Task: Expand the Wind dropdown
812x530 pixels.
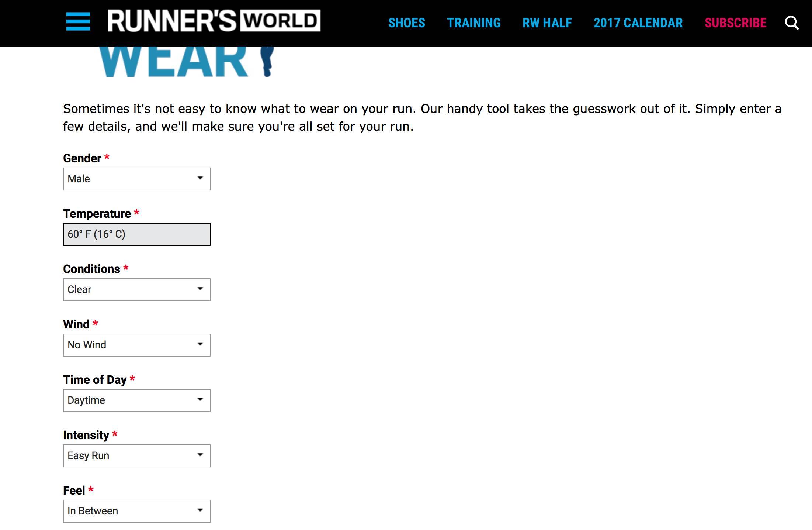Action: (200, 345)
